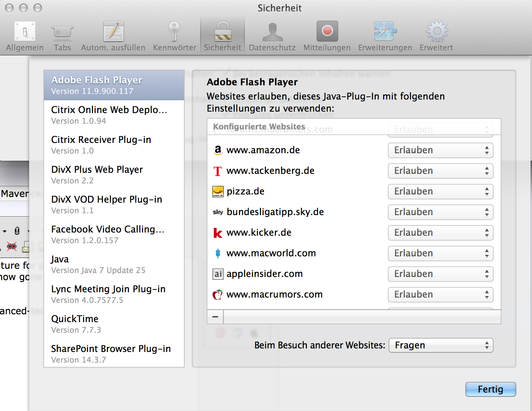532x411 pixels.
Task: Open the Datenschutz silhouette pane
Action: (272, 36)
